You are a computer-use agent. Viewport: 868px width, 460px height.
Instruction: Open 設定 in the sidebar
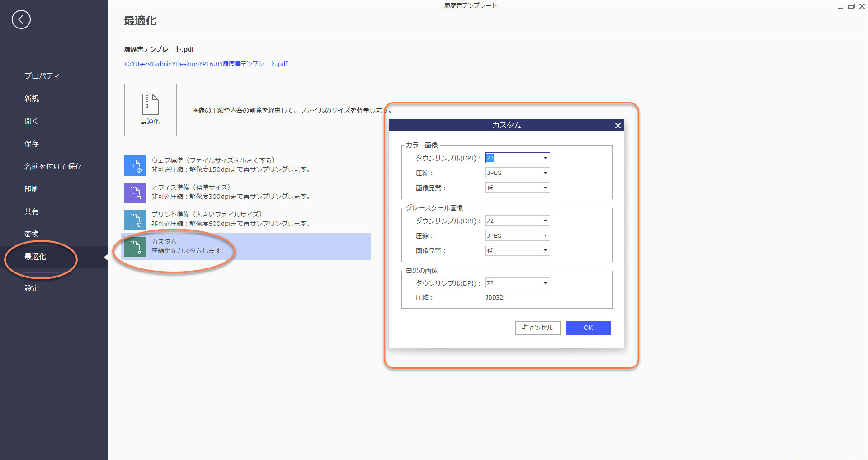coord(32,288)
